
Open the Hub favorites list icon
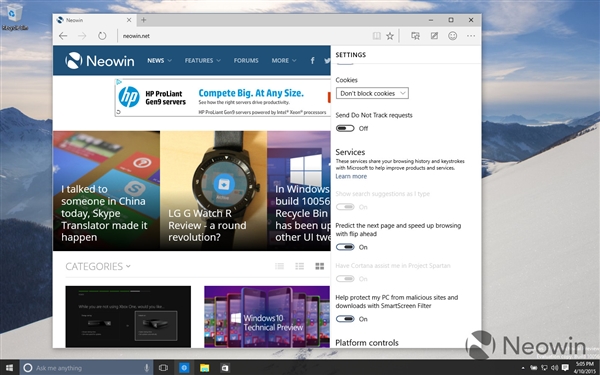click(416, 36)
